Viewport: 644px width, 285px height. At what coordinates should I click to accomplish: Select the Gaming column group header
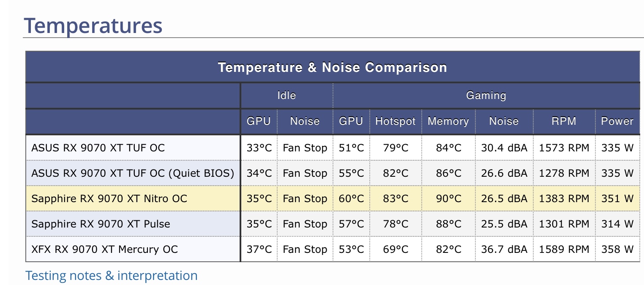(486, 96)
